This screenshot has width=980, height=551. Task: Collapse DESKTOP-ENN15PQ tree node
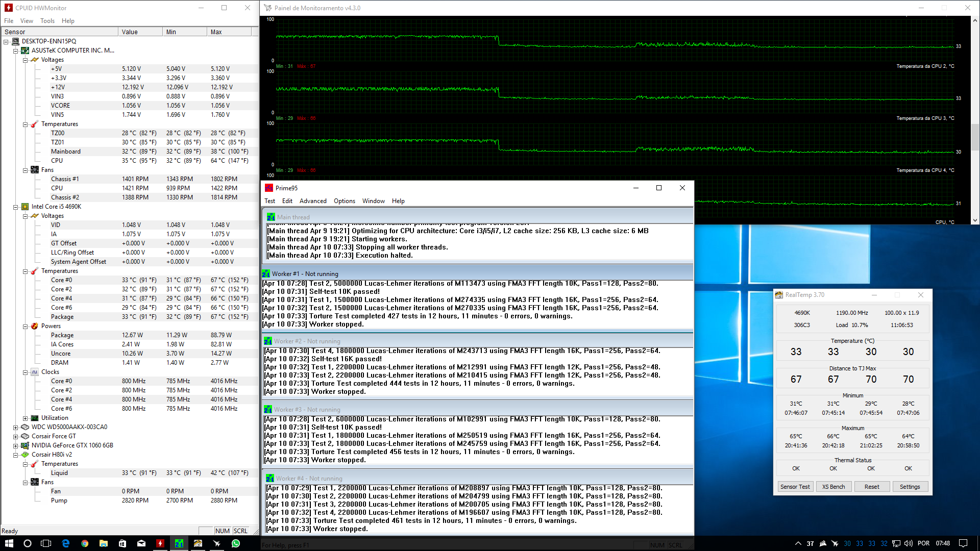[x=6, y=41]
